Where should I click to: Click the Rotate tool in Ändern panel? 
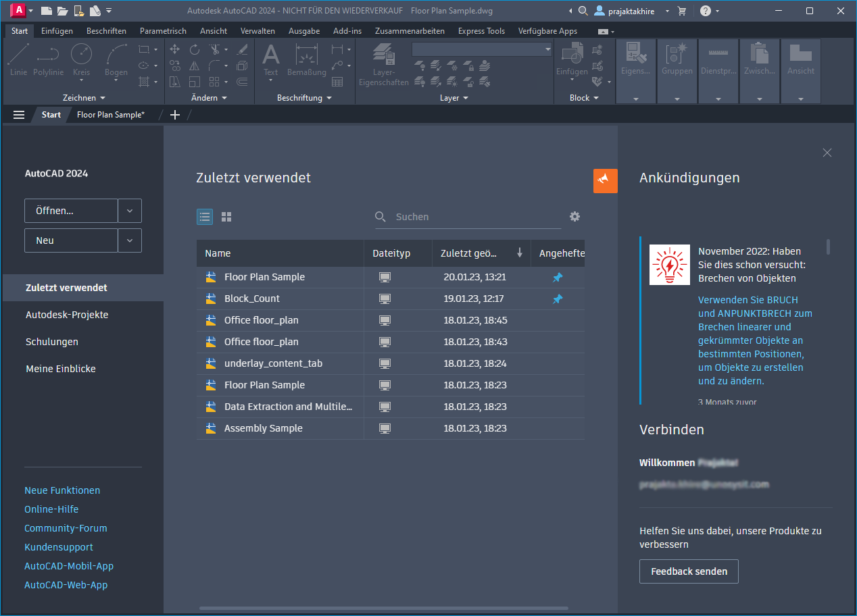195,49
